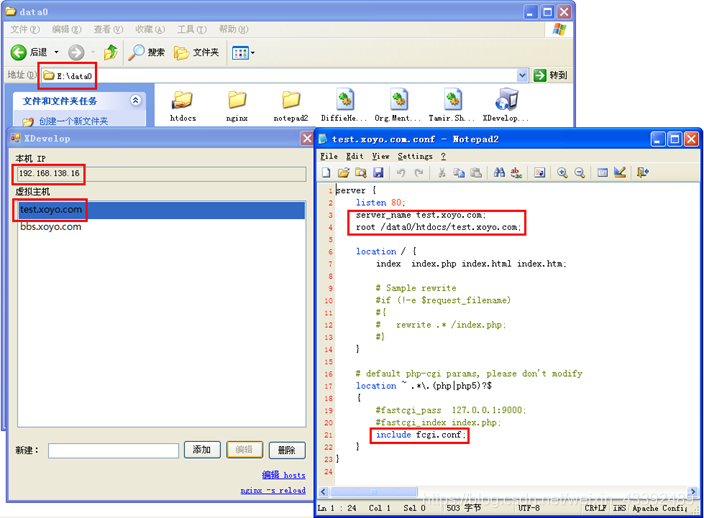The width and height of the screenshot is (704, 518).
Task: Click the Save disk icon in Notepad2
Action: (x=378, y=173)
